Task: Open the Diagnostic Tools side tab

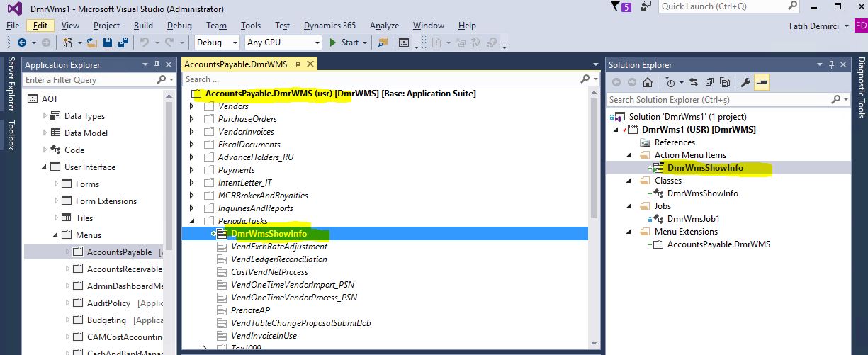Action: [861, 87]
